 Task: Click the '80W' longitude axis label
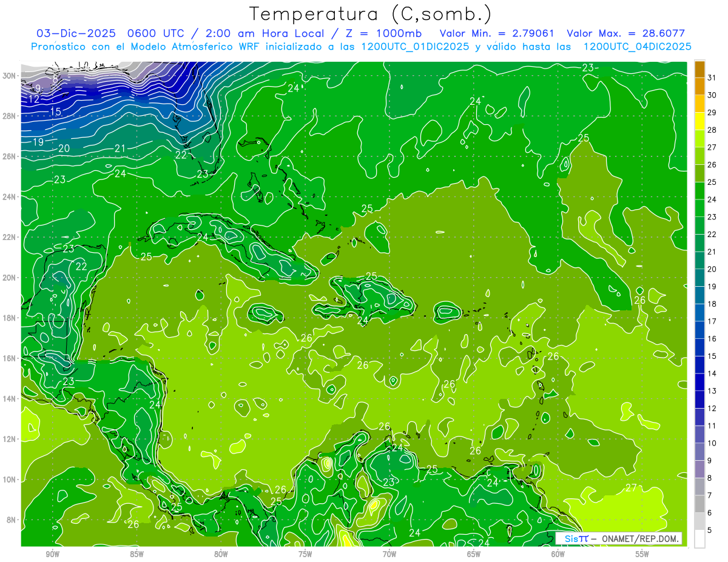pos(221,554)
